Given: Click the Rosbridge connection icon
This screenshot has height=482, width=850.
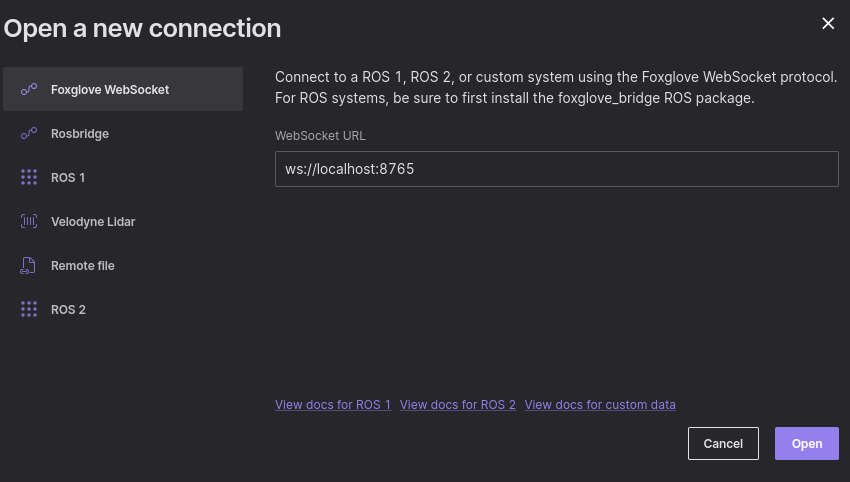Looking at the screenshot, I should [29, 133].
